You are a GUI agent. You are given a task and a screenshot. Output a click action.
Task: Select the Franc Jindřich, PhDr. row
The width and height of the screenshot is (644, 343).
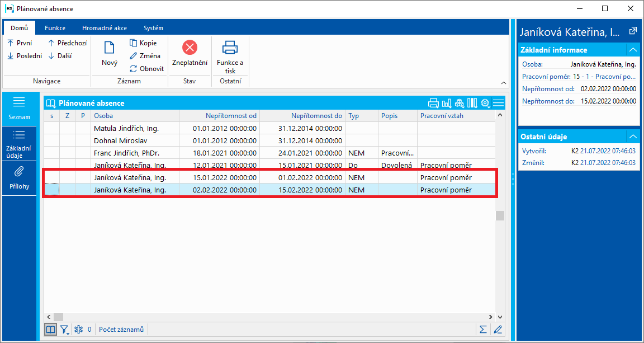(269, 153)
